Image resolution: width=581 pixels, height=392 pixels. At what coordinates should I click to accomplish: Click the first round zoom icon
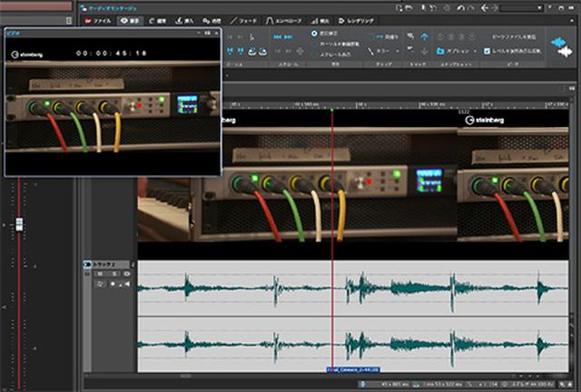(252, 51)
